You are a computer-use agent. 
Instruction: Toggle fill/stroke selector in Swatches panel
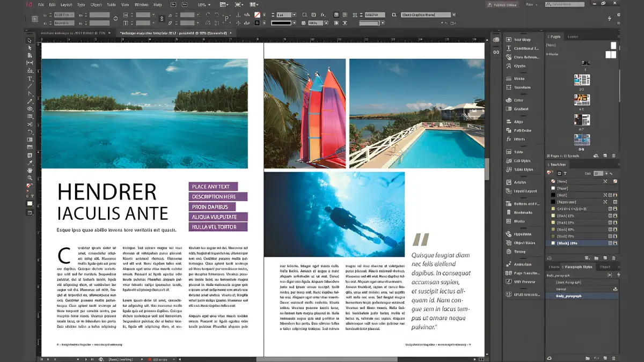550,173
